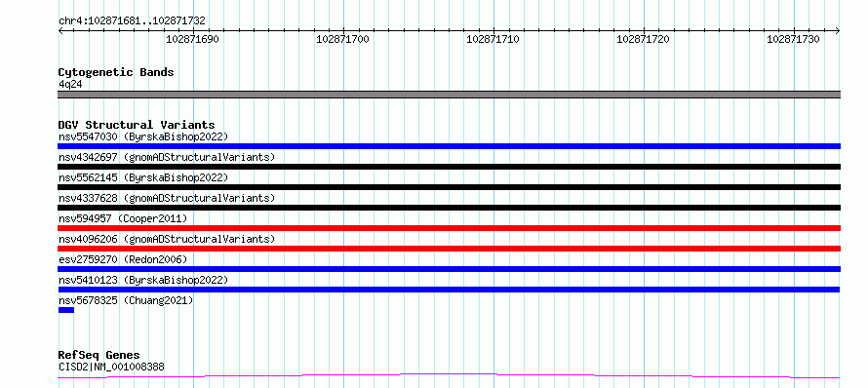
Task: Open the DGV Structural Variants track title
Action: [137, 125]
